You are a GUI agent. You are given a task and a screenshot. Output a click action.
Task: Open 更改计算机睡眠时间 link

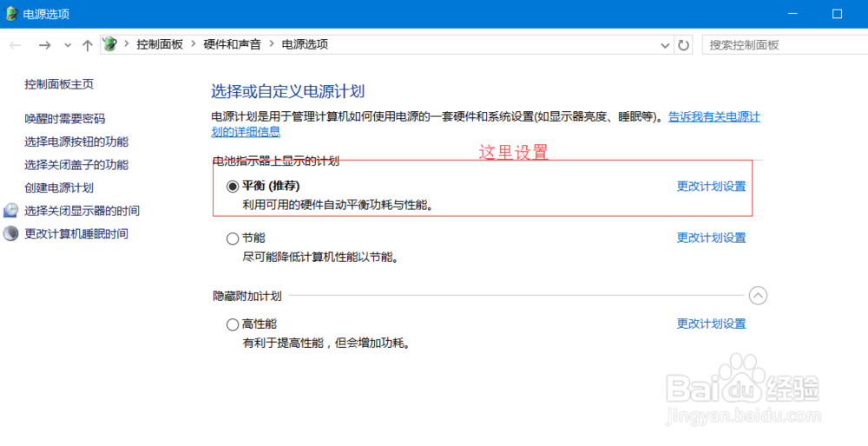coord(76,234)
